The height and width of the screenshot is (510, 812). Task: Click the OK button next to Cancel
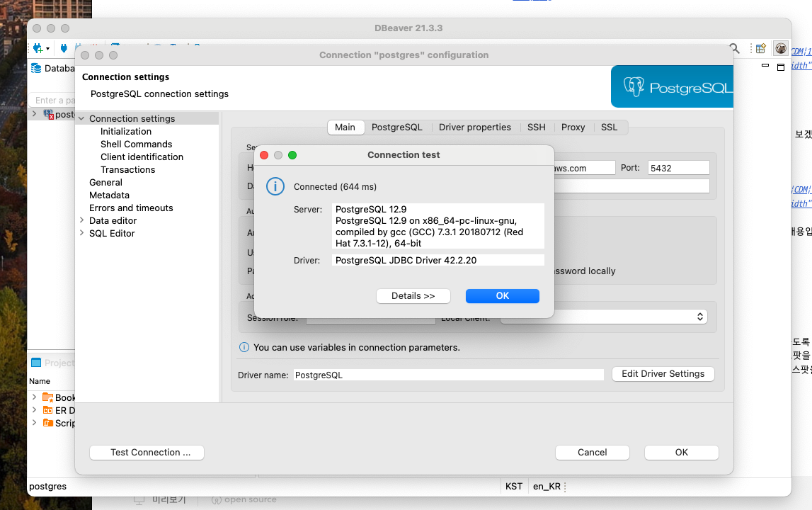[x=682, y=453]
